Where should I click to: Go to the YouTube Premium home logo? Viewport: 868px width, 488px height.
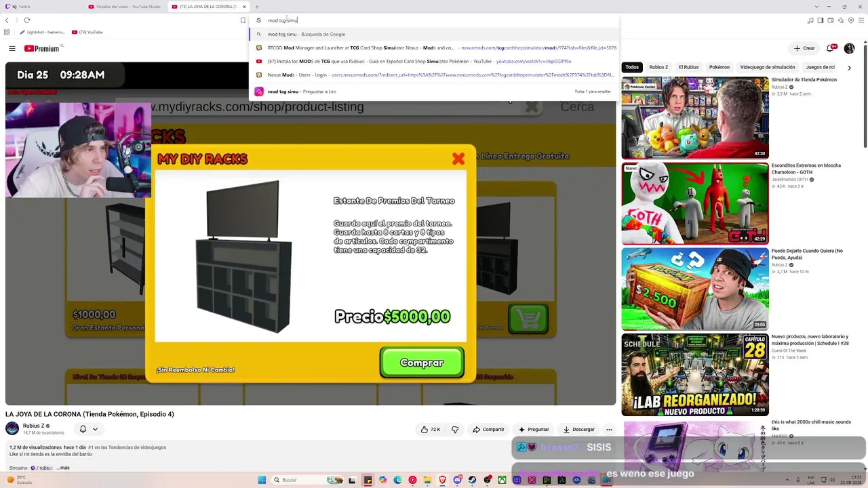42,49
